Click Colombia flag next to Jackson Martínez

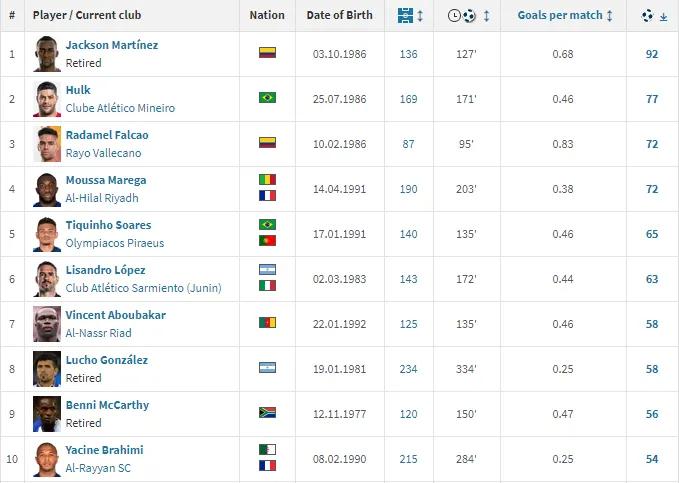pyautogui.click(x=267, y=52)
